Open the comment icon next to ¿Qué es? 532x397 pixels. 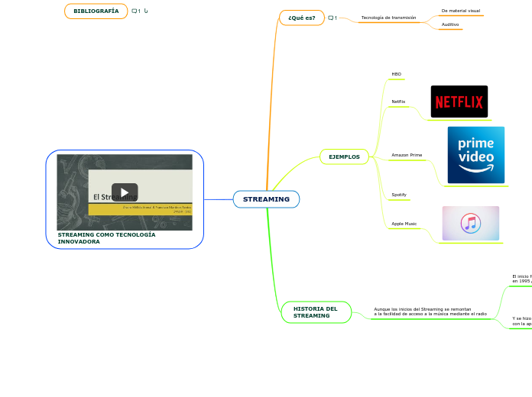click(332, 18)
